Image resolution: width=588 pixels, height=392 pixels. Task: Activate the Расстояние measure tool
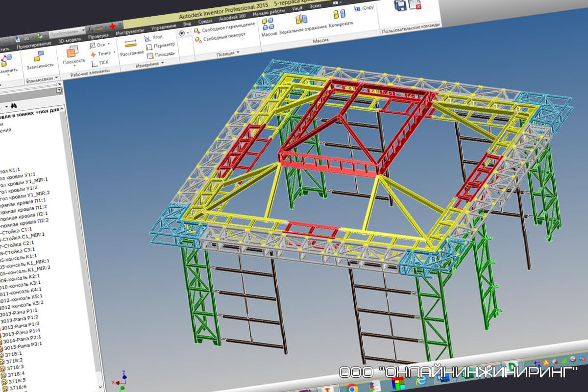point(131,47)
